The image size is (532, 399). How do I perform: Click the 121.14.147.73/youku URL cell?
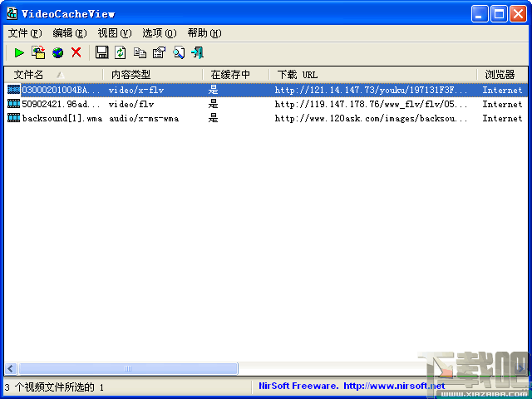(x=371, y=90)
